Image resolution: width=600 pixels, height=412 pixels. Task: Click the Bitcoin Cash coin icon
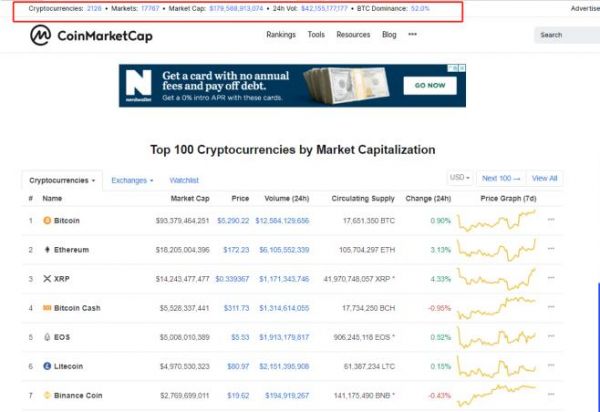(x=45, y=308)
